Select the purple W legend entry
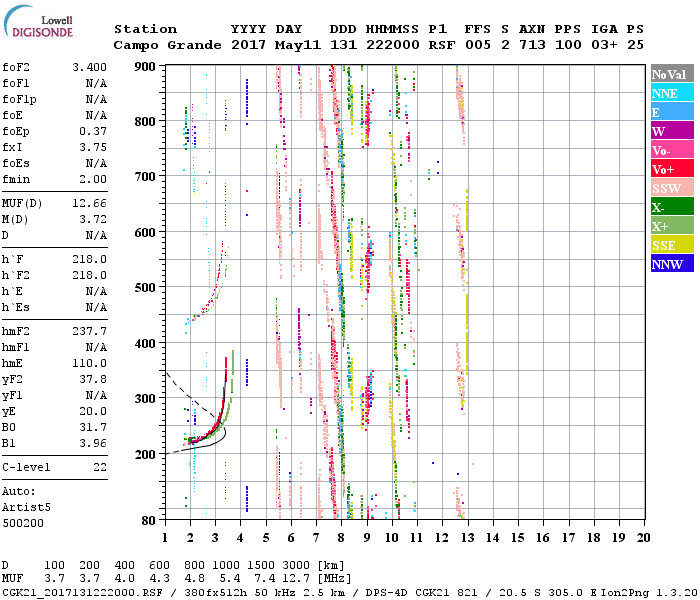Viewport: 700px width, 600px height. click(671, 131)
